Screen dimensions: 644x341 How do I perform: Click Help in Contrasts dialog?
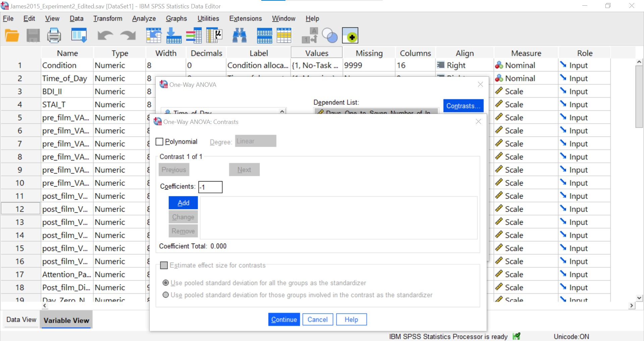[x=352, y=320]
